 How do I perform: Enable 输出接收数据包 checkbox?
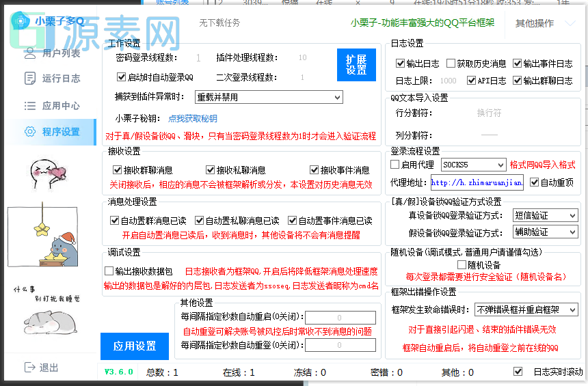pos(109,271)
